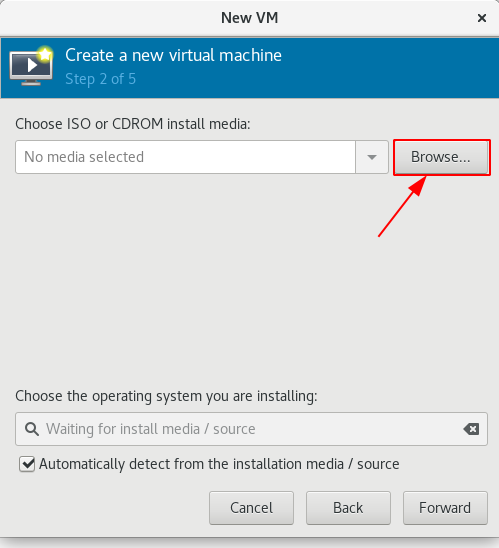Viewport: 499px width, 548px height.
Task: Click Forward to continue the wizard
Action: pyautogui.click(x=445, y=508)
